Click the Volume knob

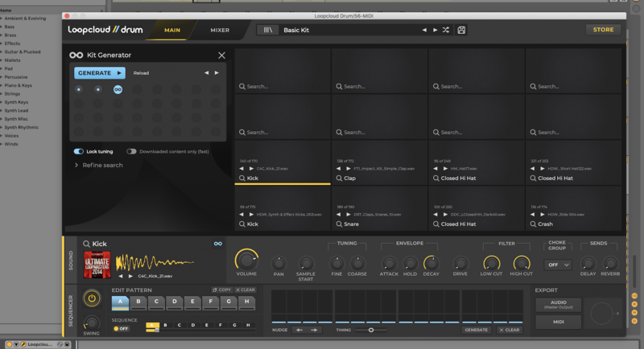point(246,260)
